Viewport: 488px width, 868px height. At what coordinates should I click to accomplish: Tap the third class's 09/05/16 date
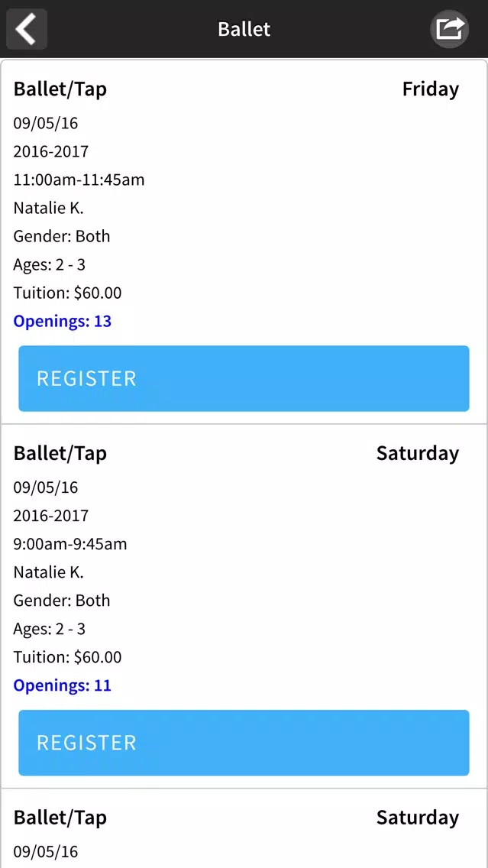click(x=46, y=851)
